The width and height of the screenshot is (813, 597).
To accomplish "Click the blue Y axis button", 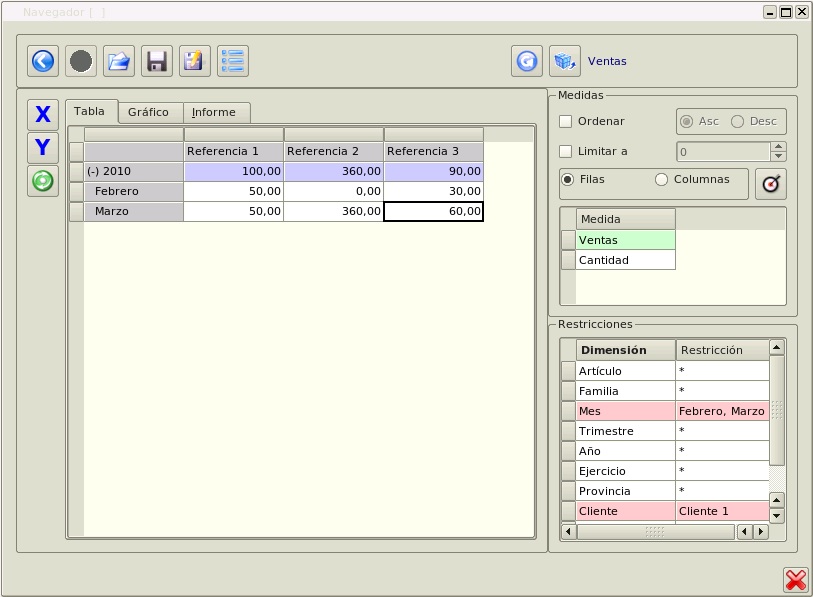I will 43,148.
